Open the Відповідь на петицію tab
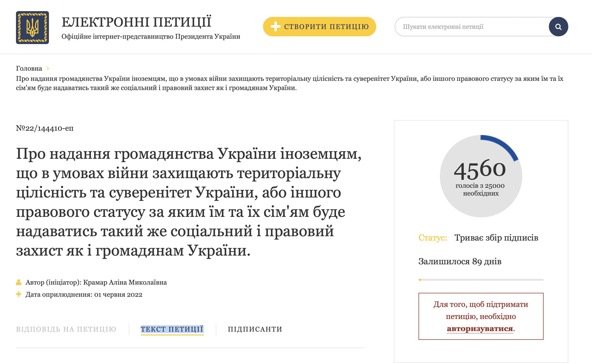 pos(66,329)
